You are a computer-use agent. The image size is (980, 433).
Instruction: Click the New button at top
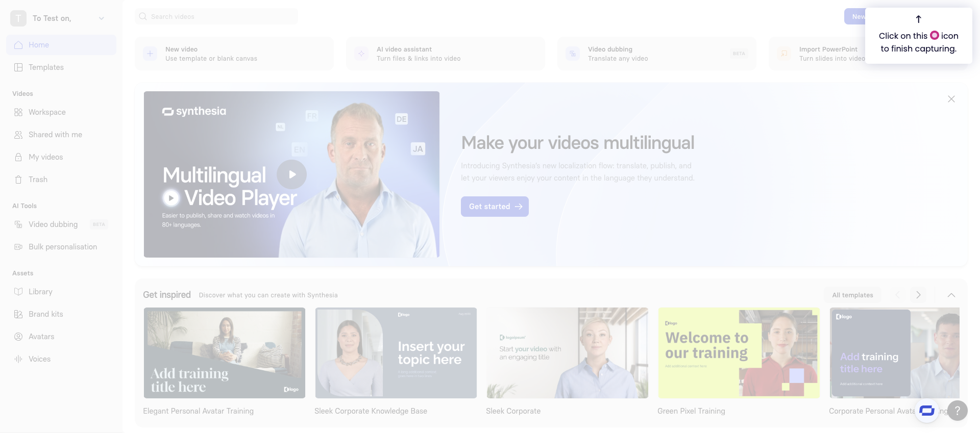click(855, 16)
